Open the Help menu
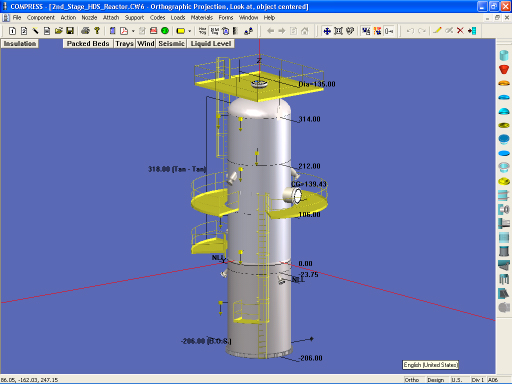The height and width of the screenshot is (384, 512). pos(269,18)
